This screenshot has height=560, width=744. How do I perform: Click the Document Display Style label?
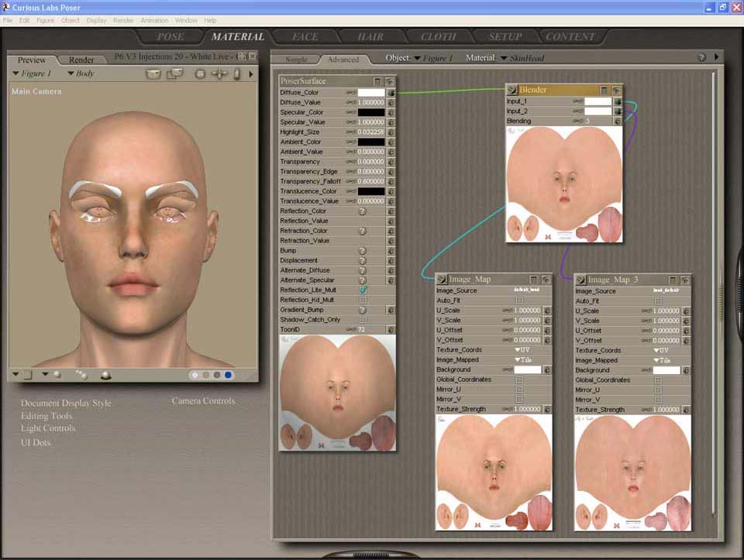[66, 404]
